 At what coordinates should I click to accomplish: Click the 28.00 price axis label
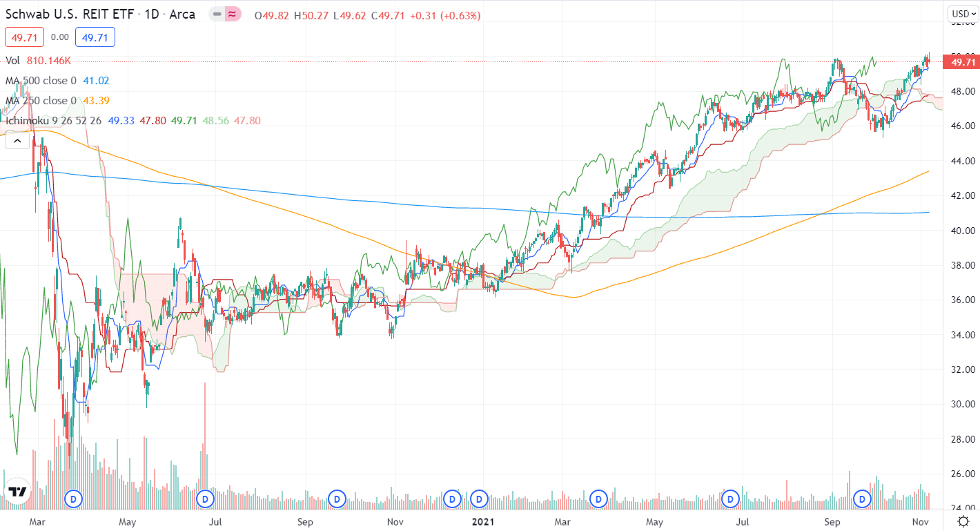(962, 439)
